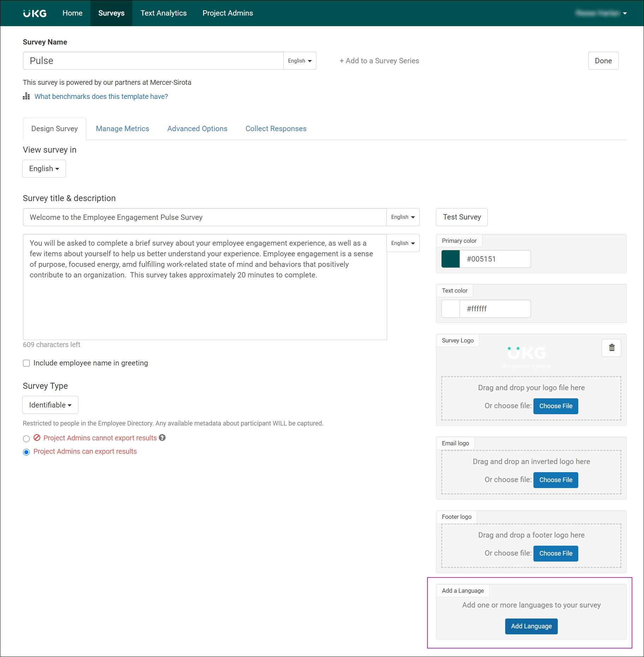Go to Home in the top navigation
644x657 pixels.
pyautogui.click(x=72, y=13)
